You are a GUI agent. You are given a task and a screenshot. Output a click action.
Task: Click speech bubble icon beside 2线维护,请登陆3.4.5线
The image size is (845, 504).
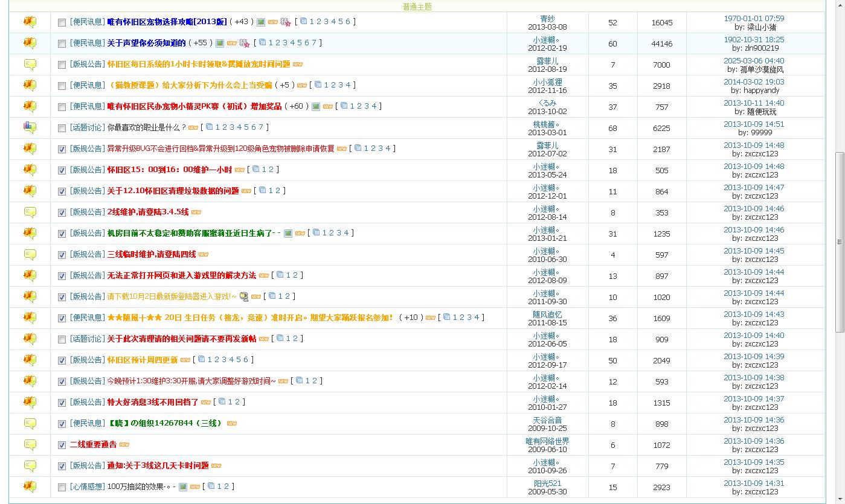coord(30,212)
